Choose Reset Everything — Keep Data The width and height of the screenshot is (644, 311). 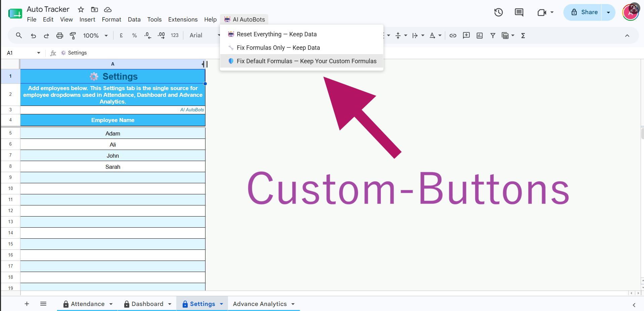click(302, 34)
